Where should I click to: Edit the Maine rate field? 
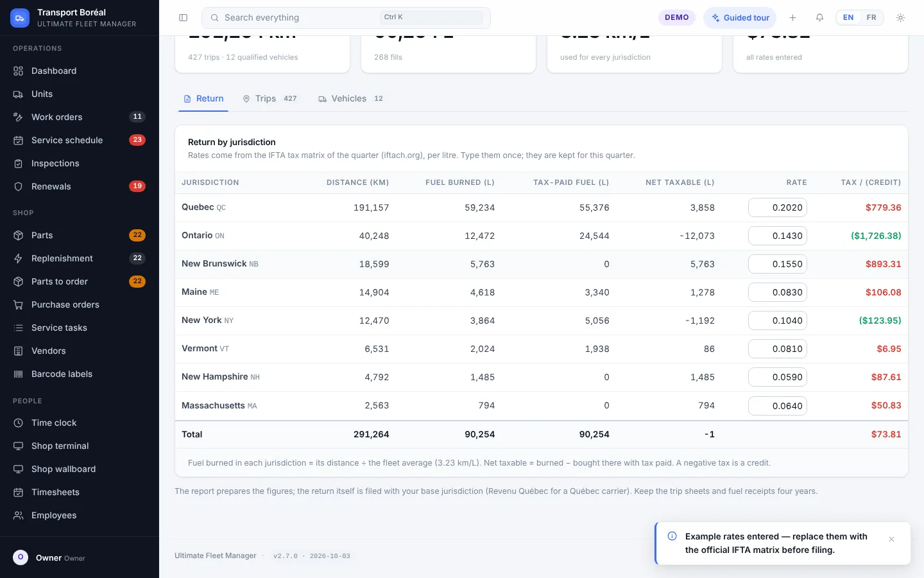[778, 292]
